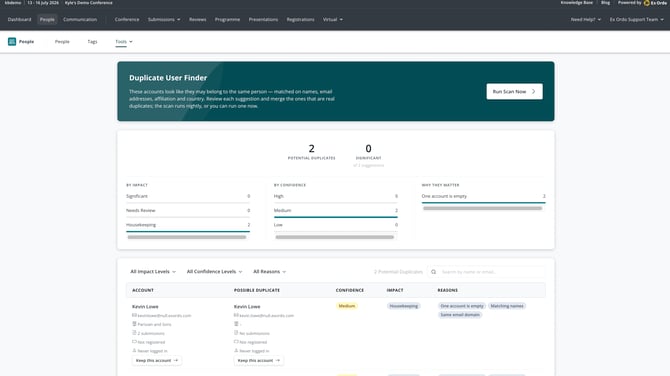
Task: Click the scrollbar under the By Impact list
Action: pos(187,237)
